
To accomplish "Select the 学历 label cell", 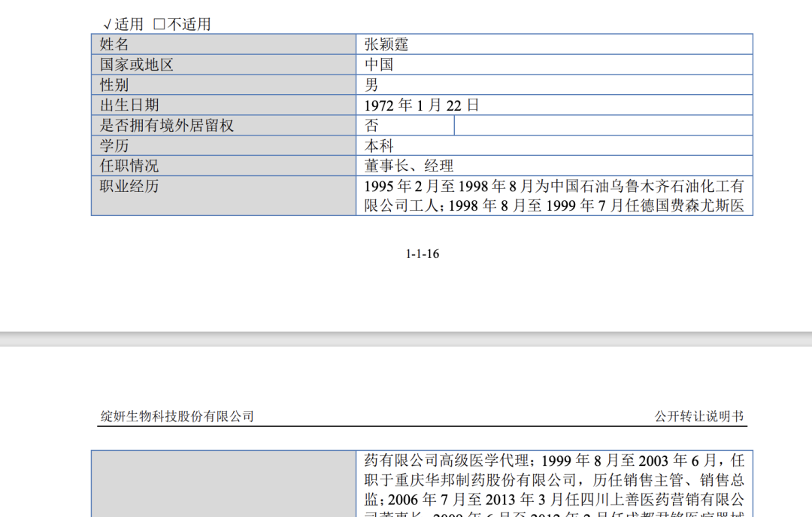I will 224,145.
